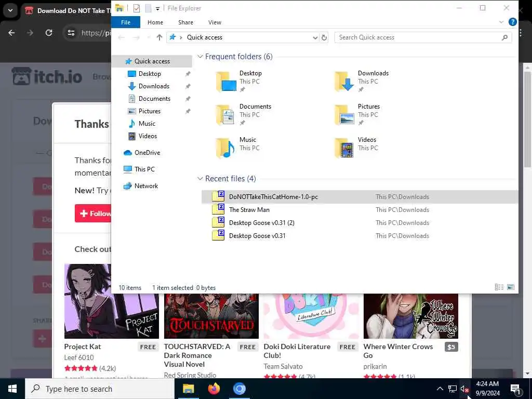Click the zip icon of Desktop Goose v0.31
The image size is (532, 399).
point(218,235)
